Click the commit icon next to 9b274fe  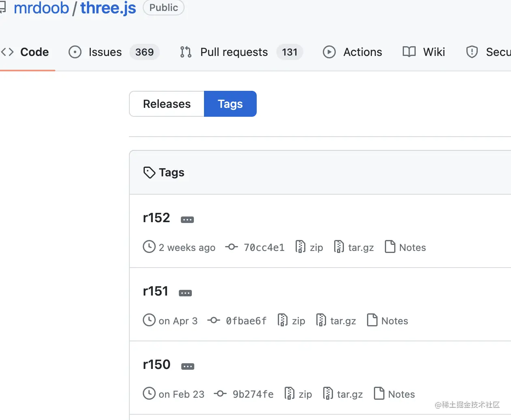(220, 394)
